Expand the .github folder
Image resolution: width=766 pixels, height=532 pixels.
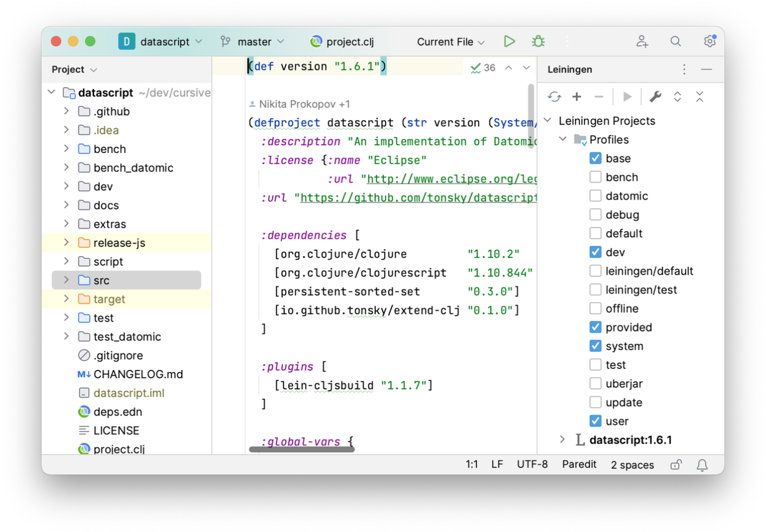[67, 112]
